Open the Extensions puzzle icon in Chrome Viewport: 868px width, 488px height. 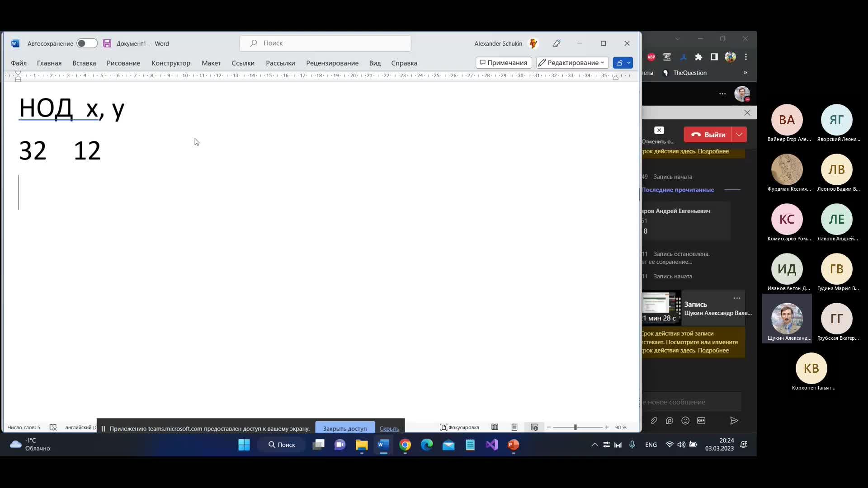pyautogui.click(x=698, y=57)
